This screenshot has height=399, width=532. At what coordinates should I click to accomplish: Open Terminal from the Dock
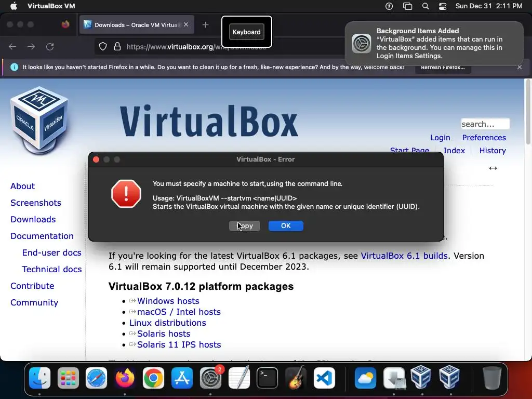[268, 378]
